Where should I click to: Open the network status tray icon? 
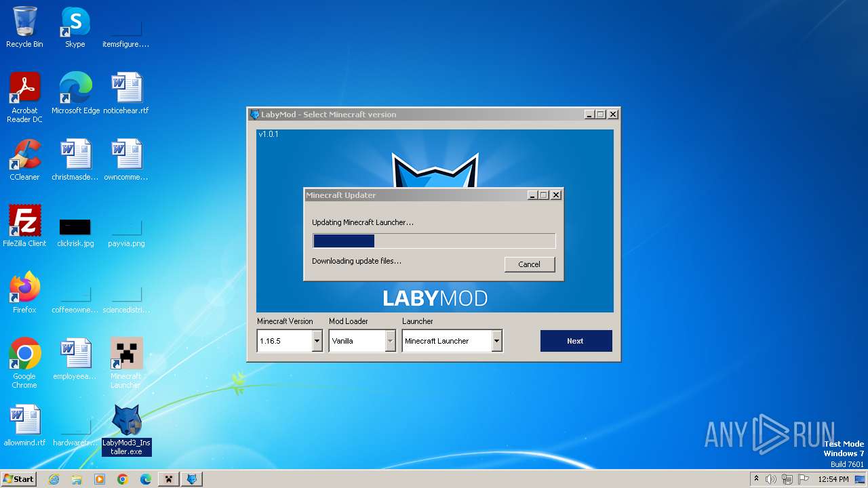tap(787, 479)
